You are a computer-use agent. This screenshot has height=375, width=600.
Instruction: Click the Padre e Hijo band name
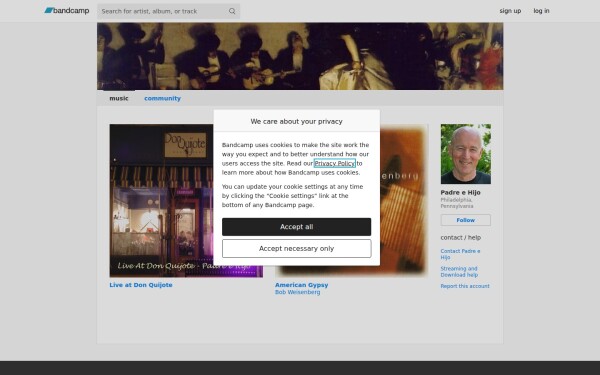tap(460, 192)
